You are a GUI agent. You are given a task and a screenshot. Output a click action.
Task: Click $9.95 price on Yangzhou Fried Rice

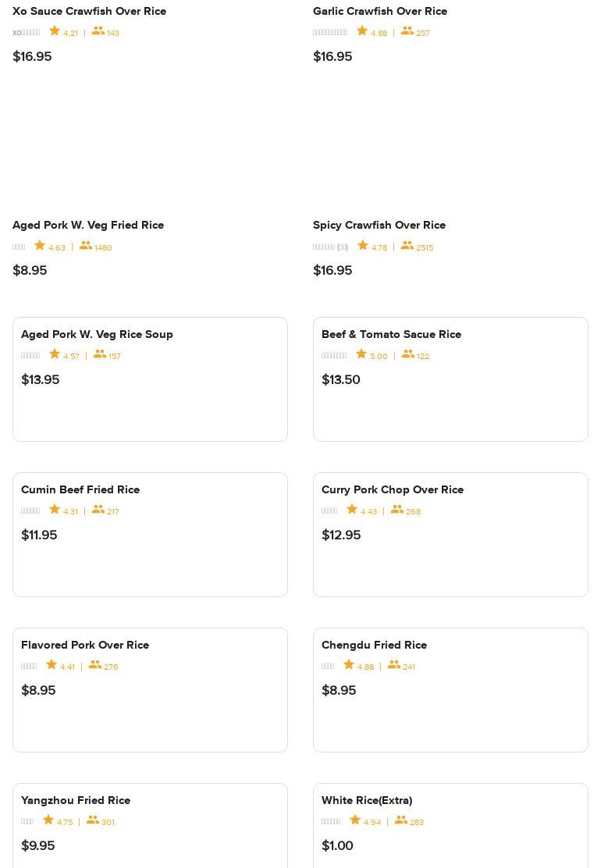38,845
